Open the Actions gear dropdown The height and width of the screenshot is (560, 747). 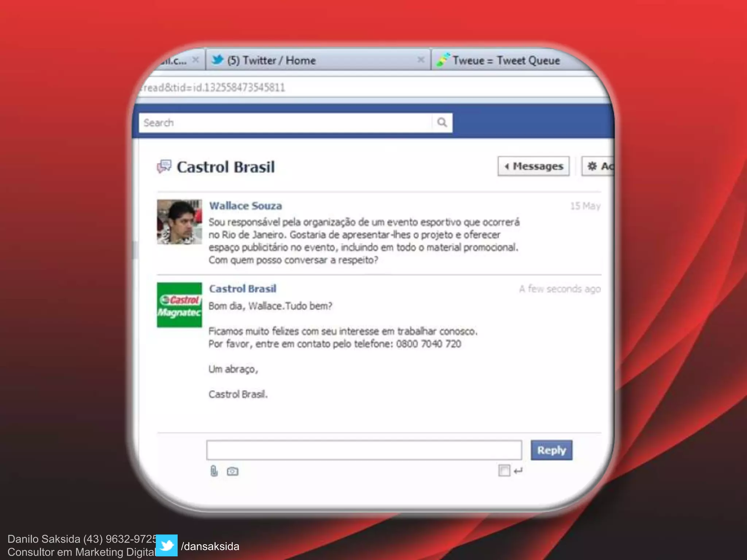(x=600, y=166)
